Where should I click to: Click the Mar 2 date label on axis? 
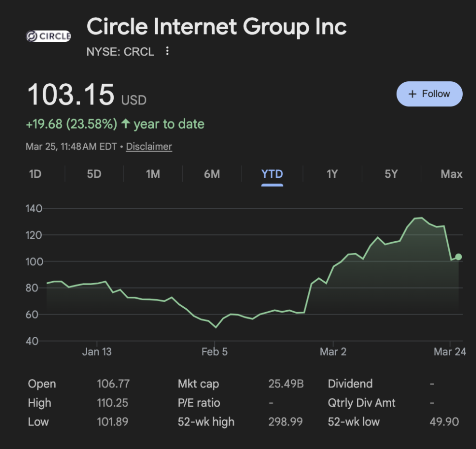pos(333,352)
